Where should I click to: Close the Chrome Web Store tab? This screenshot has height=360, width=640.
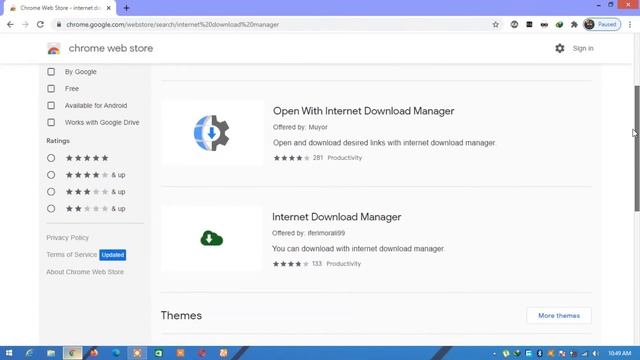pyautogui.click(x=109, y=8)
